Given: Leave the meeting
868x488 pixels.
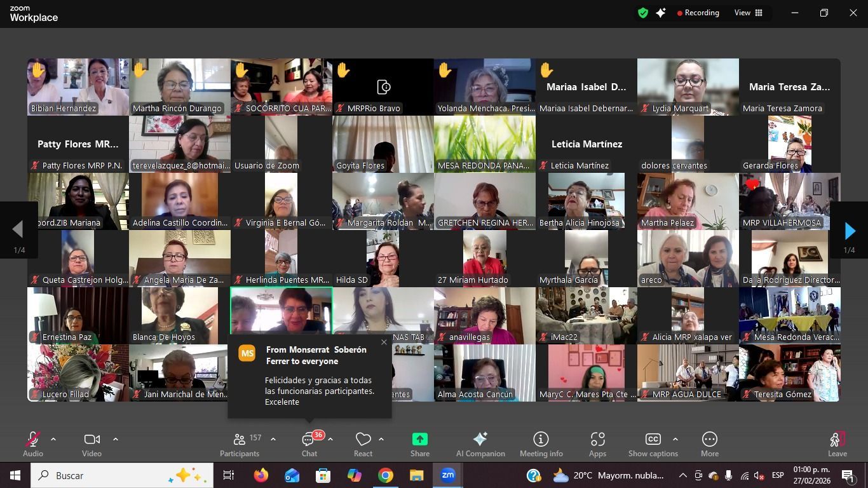Looking at the screenshot, I should [x=837, y=444].
